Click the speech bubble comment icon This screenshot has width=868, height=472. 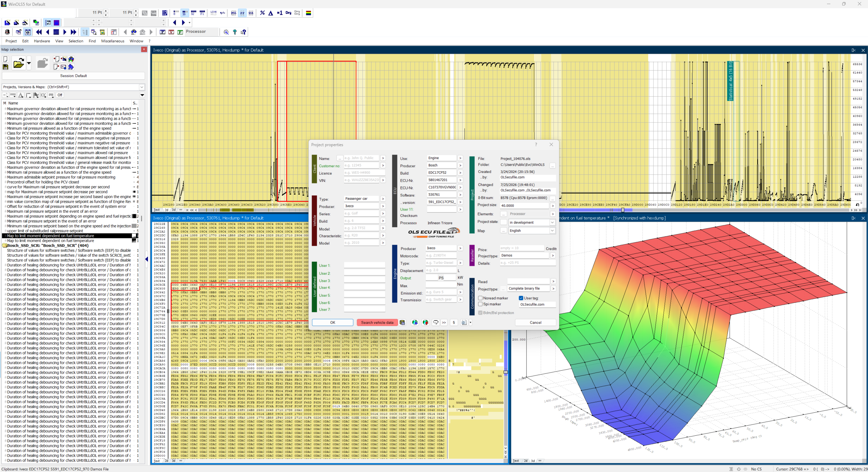click(436, 322)
